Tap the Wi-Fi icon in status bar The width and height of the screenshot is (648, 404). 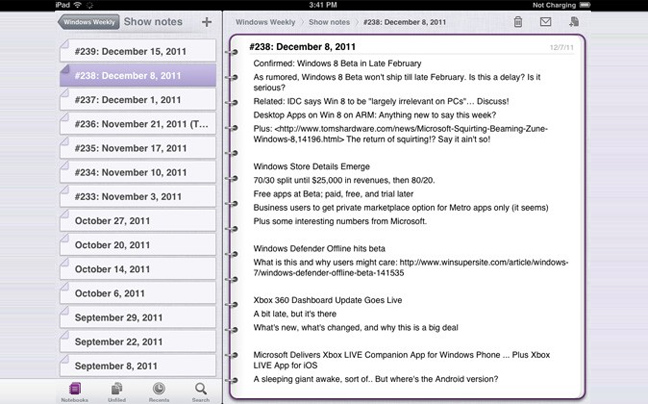pyautogui.click(x=77, y=5)
